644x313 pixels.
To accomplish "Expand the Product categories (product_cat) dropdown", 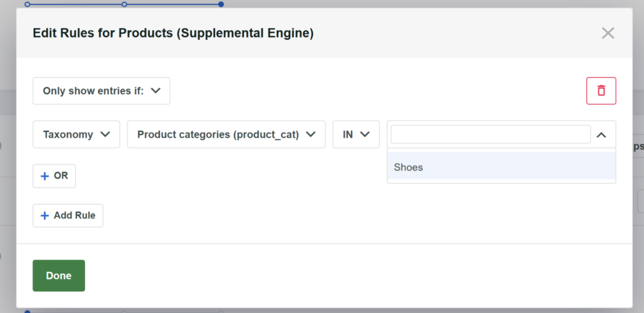I will [x=226, y=134].
